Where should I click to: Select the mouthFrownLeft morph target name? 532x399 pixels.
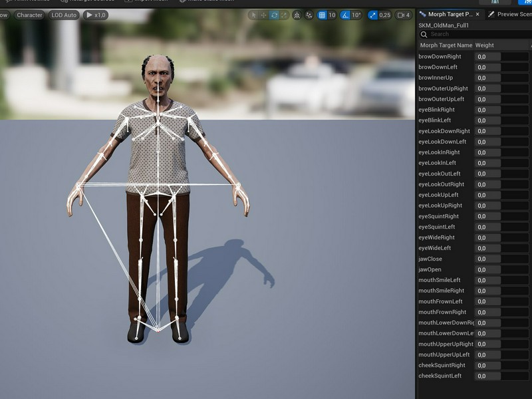pyautogui.click(x=440, y=301)
